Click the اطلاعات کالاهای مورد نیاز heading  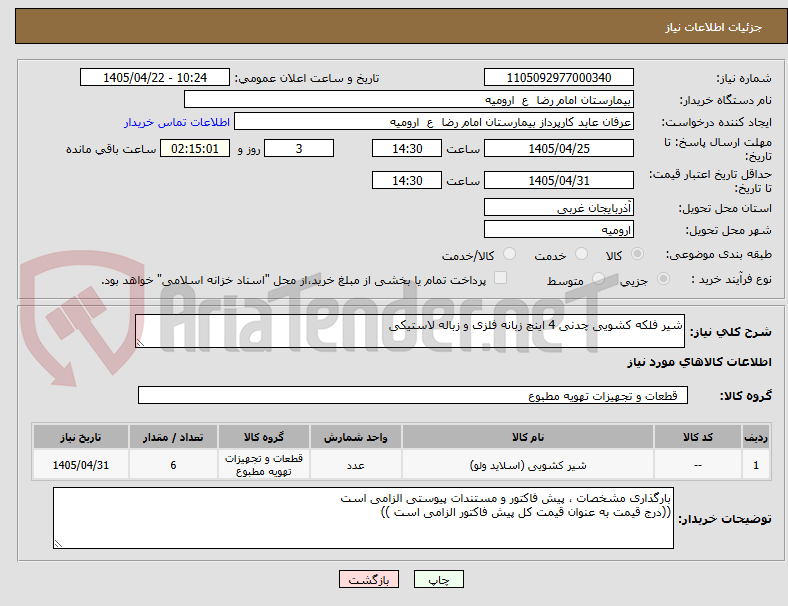pos(699,362)
